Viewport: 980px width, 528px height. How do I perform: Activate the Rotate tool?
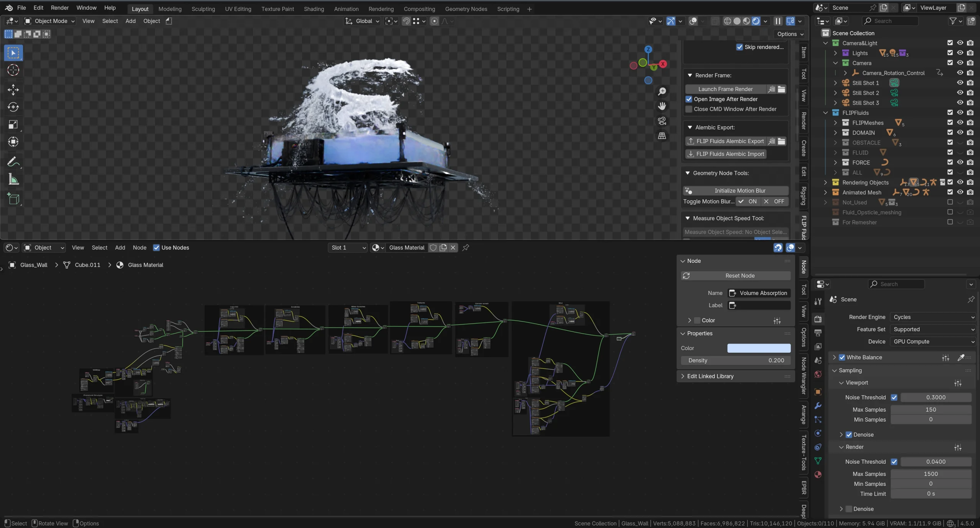pos(13,107)
